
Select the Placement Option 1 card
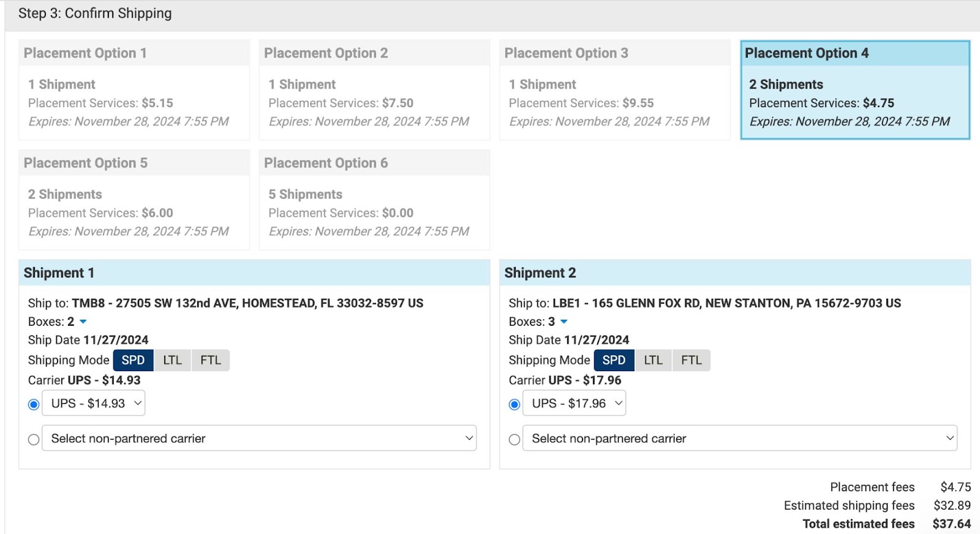pos(134,90)
